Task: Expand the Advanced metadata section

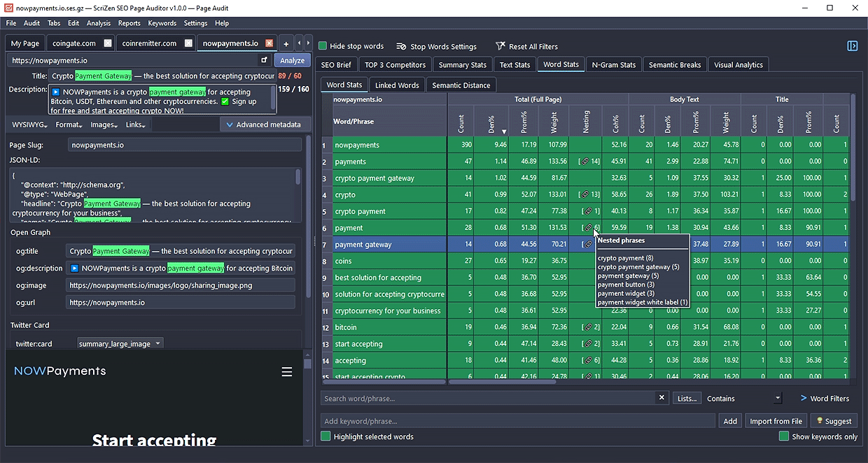Action: coord(263,124)
